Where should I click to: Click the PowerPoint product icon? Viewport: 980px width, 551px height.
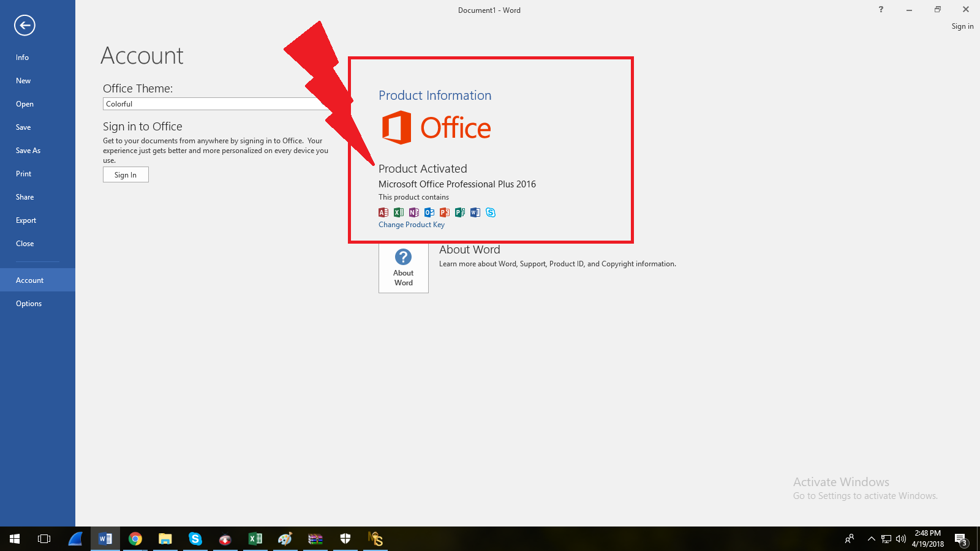click(445, 212)
